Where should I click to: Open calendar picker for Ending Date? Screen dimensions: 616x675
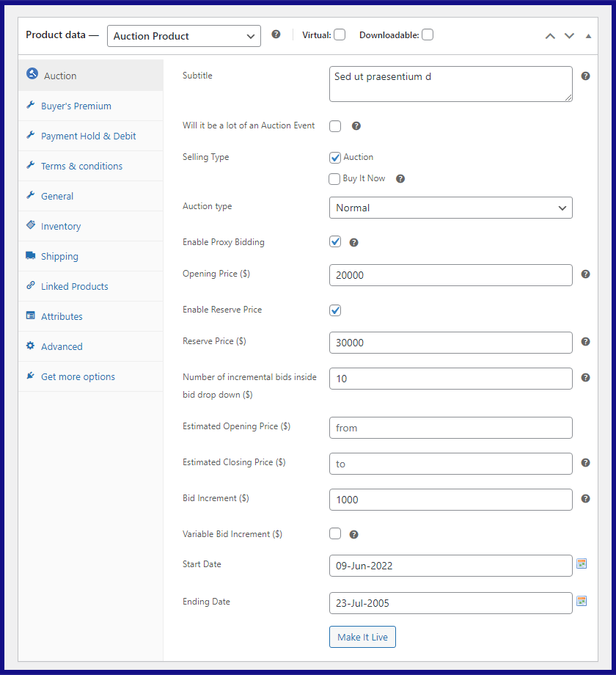(x=582, y=601)
